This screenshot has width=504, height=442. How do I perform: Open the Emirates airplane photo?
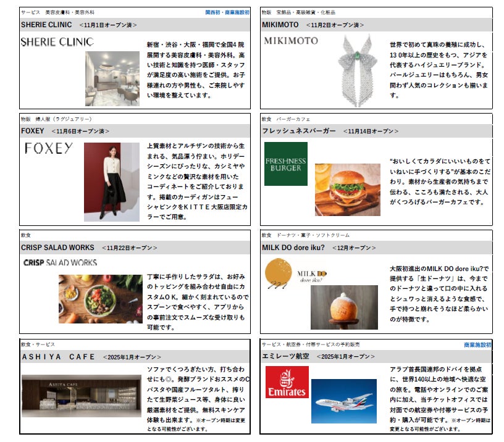tap(344, 401)
